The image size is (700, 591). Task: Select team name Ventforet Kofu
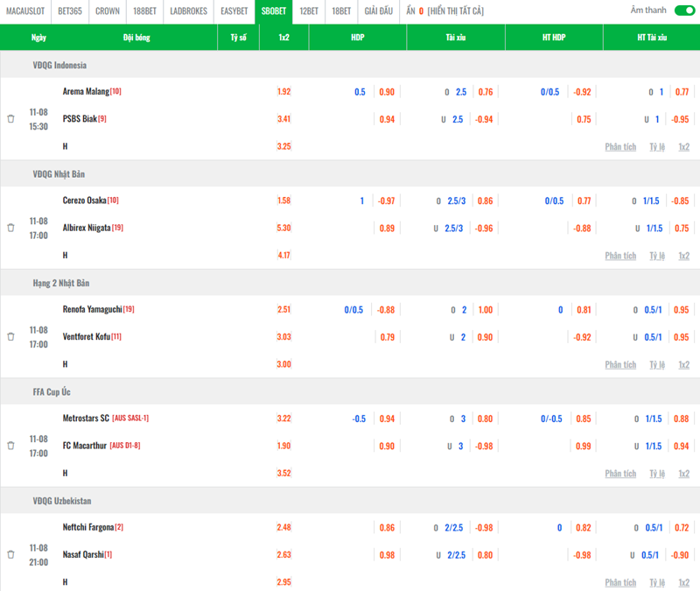click(87, 337)
